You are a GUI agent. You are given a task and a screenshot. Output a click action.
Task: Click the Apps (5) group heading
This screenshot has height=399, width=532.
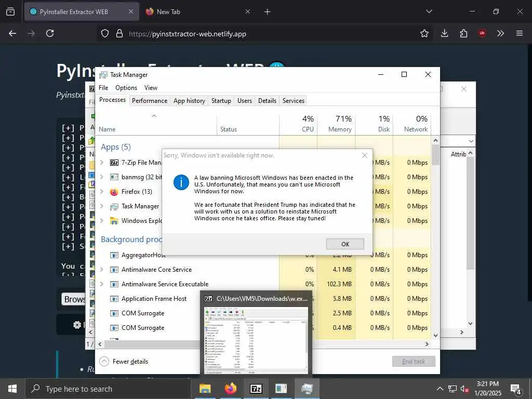tap(116, 147)
